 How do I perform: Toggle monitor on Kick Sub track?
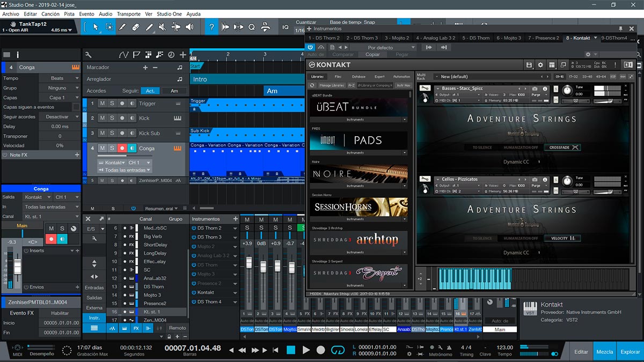coord(132,133)
